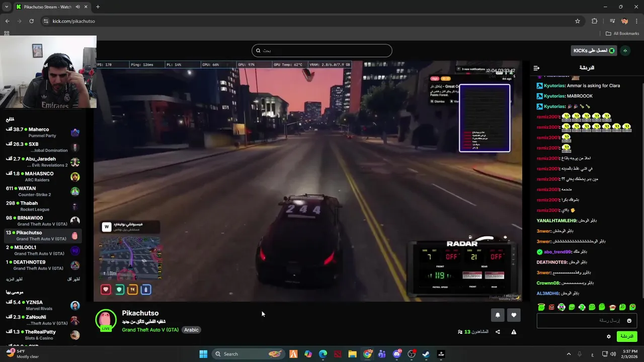Click the Pikachutso channel name heading
The height and width of the screenshot is (362, 644).
[x=140, y=313]
